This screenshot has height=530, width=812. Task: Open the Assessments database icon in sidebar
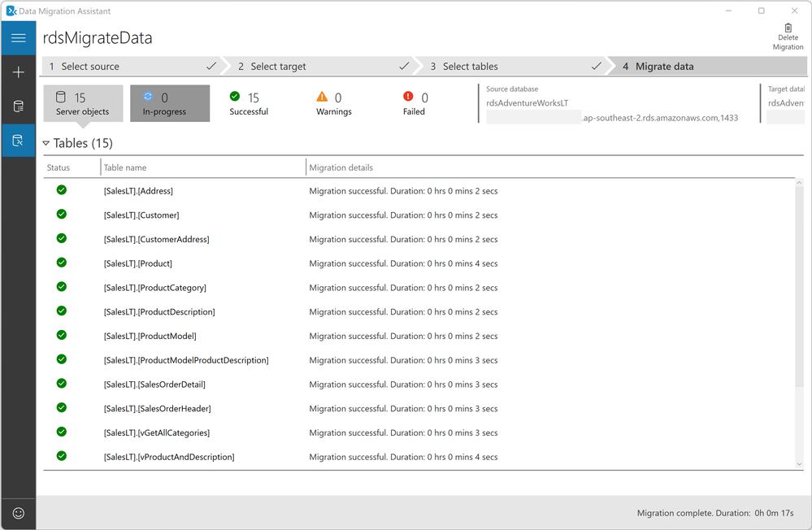(19, 106)
